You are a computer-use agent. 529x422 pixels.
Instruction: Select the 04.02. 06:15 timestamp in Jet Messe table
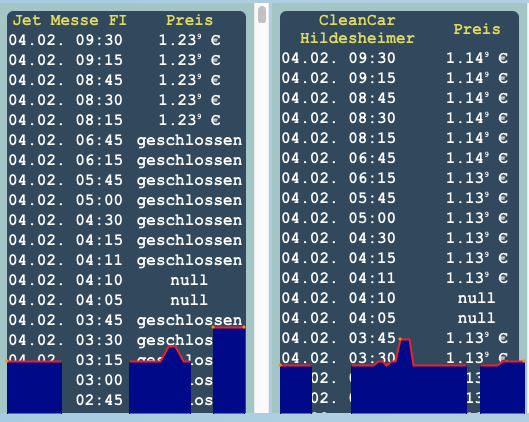pos(66,160)
